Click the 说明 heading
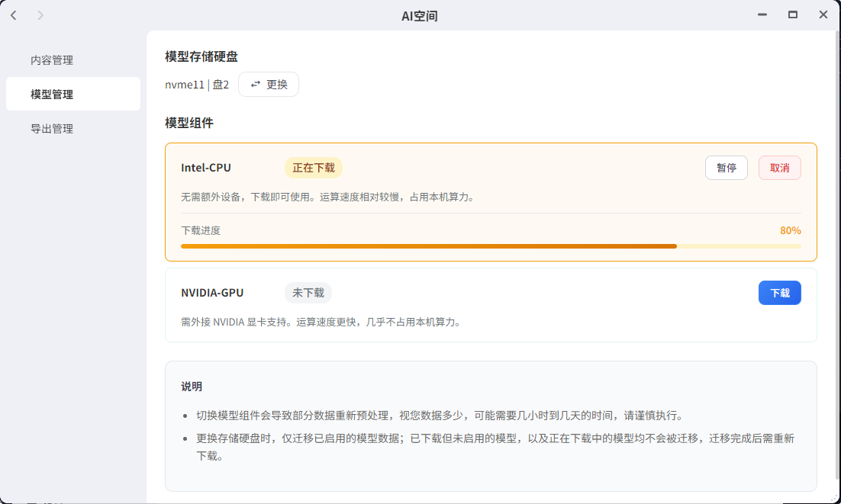Screen dimensions: 841x504 (x=192, y=387)
